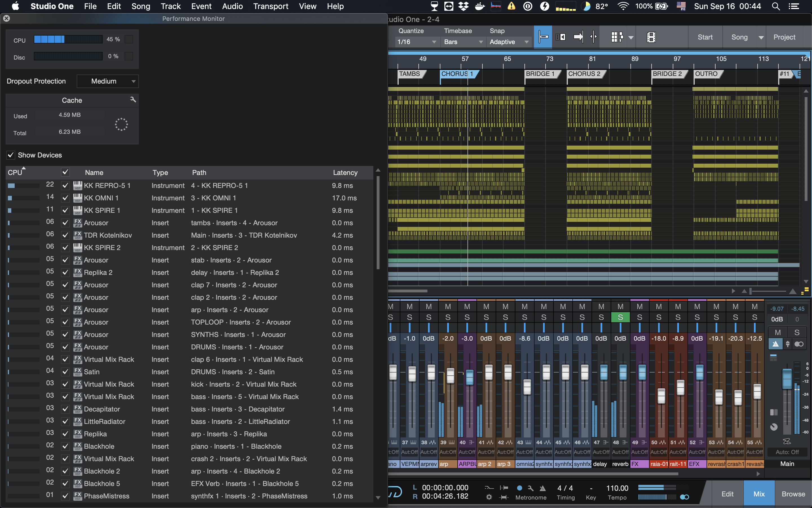Screen dimensions: 812x508
Task: Click the Ripple Edit icon in toolbar
Action: [593, 37]
